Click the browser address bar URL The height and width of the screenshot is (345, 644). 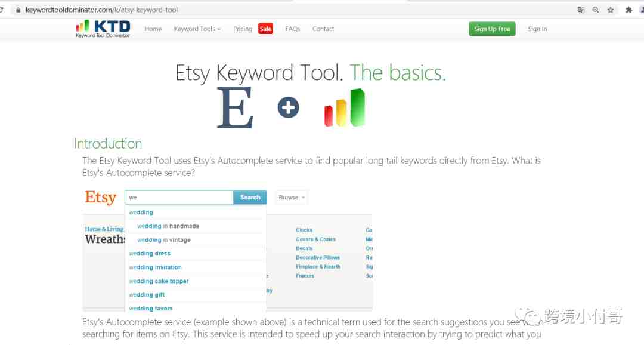101,10
